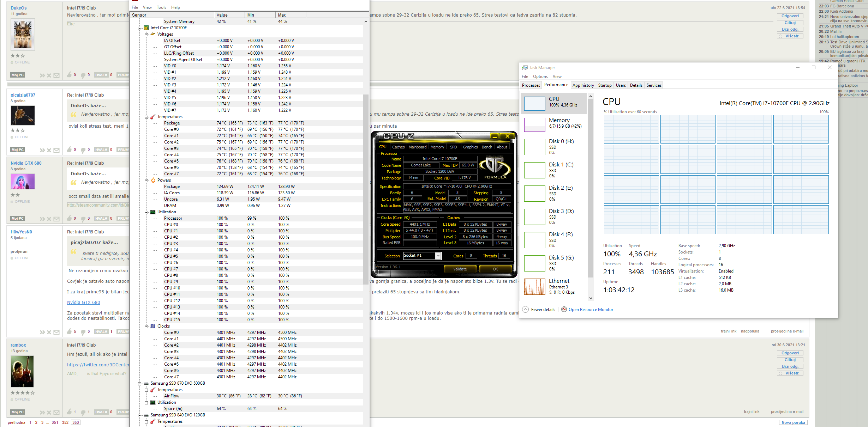Click X ignore icon under DukeOs profile
This screenshot has height=427, width=868.
(49, 75)
